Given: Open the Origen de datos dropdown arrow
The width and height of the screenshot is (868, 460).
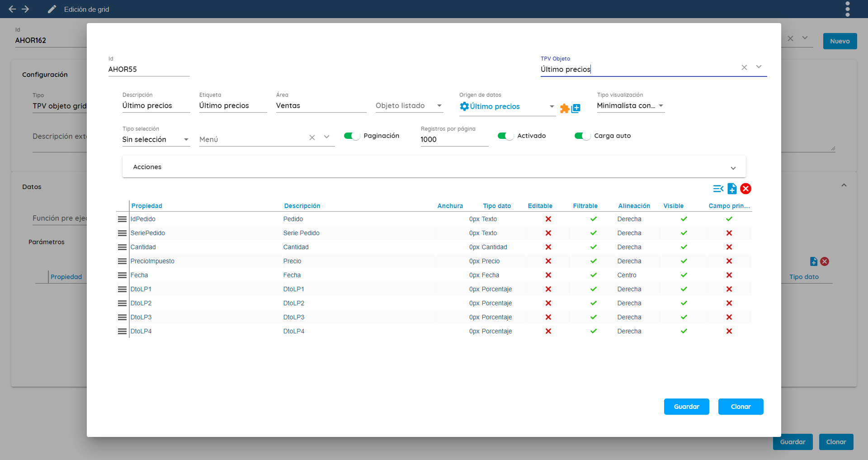Looking at the screenshot, I should 552,106.
